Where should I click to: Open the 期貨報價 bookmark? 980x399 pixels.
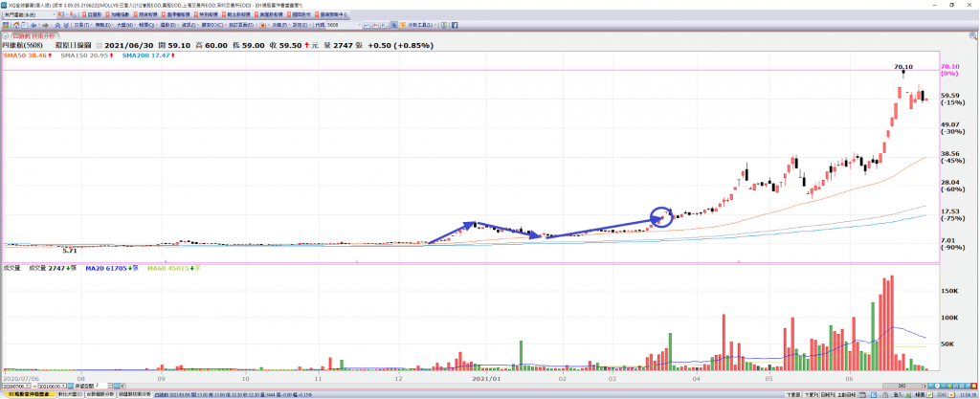145,14
